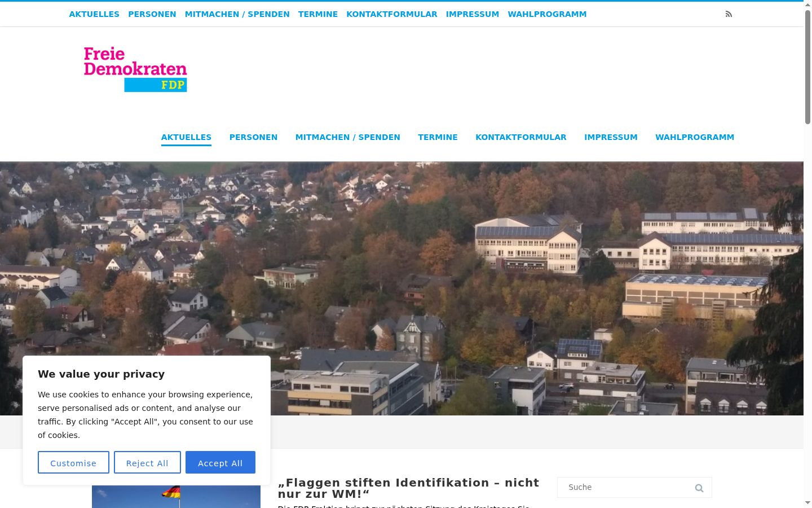This screenshot has width=812, height=508.
Task: Select MITMACHEN / SPENDEN in the main navigation
Action: [x=348, y=137]
